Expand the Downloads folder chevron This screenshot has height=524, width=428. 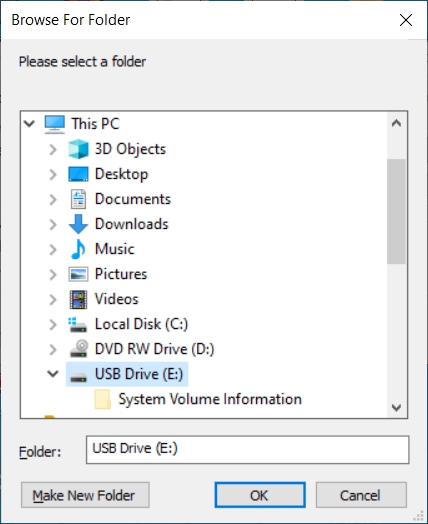53,224
